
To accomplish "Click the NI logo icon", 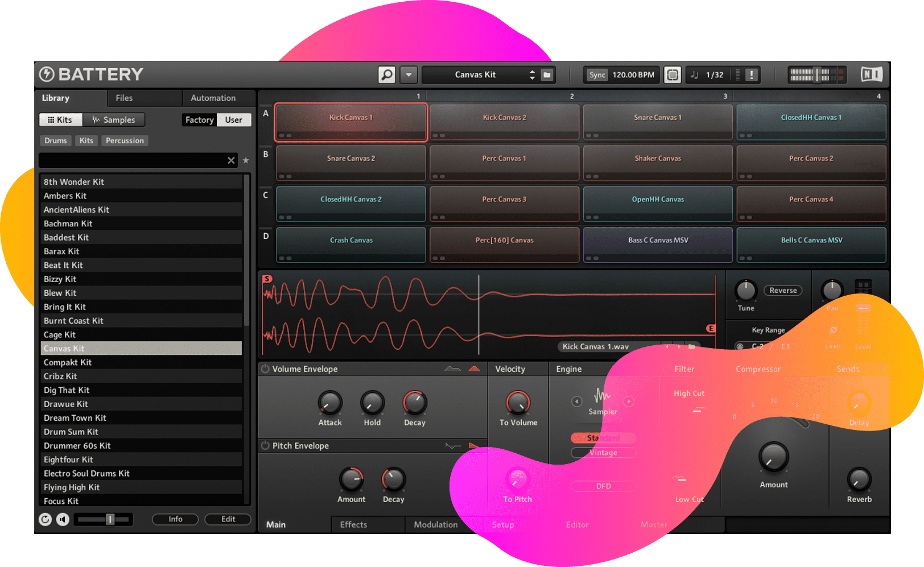I will click(871, 75).
